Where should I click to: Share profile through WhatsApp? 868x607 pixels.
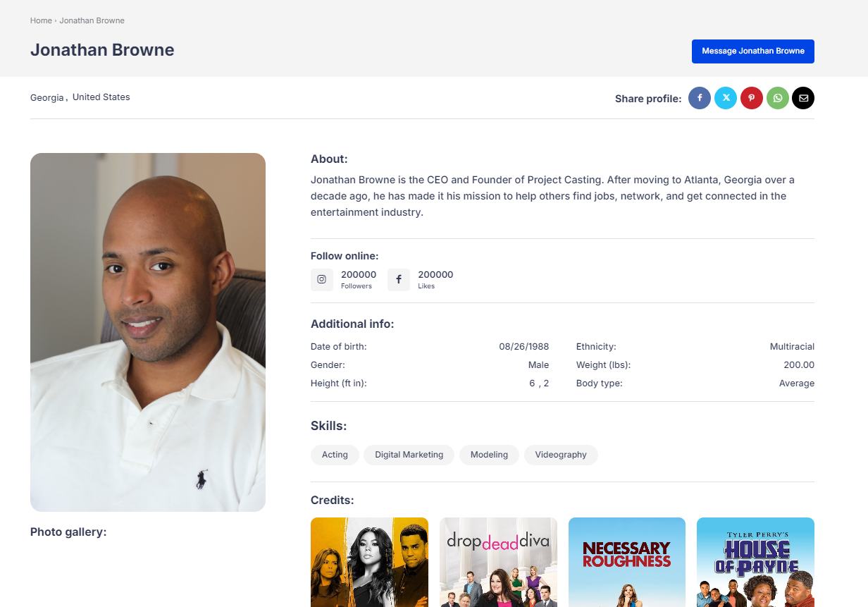tap(777, 98)
